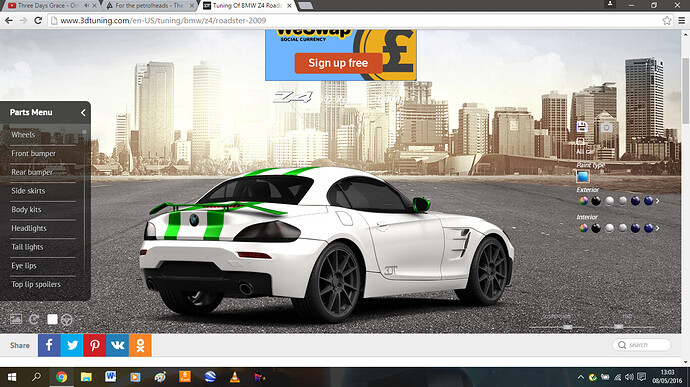This screenshot has width=690, height=387.
Task: Share via the VK icon
Action: point(117,345)
